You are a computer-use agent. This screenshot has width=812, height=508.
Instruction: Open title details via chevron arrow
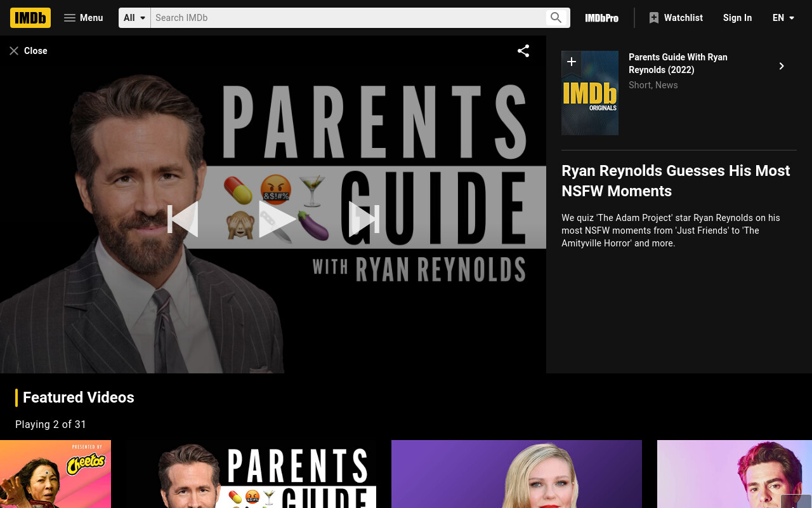tap(782, 66)
